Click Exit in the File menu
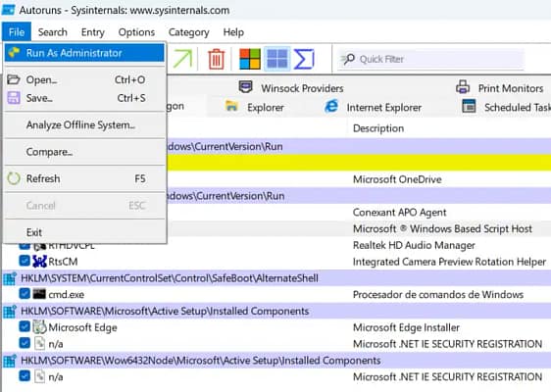This screenshot has width=551, height=392. (x=84, y=232)
